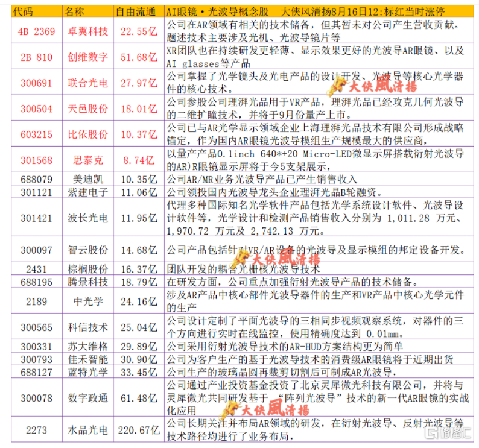Viewport: 479px width, 448px height.
Task: Select code cell '688195'
Action: tap(37, 282)
